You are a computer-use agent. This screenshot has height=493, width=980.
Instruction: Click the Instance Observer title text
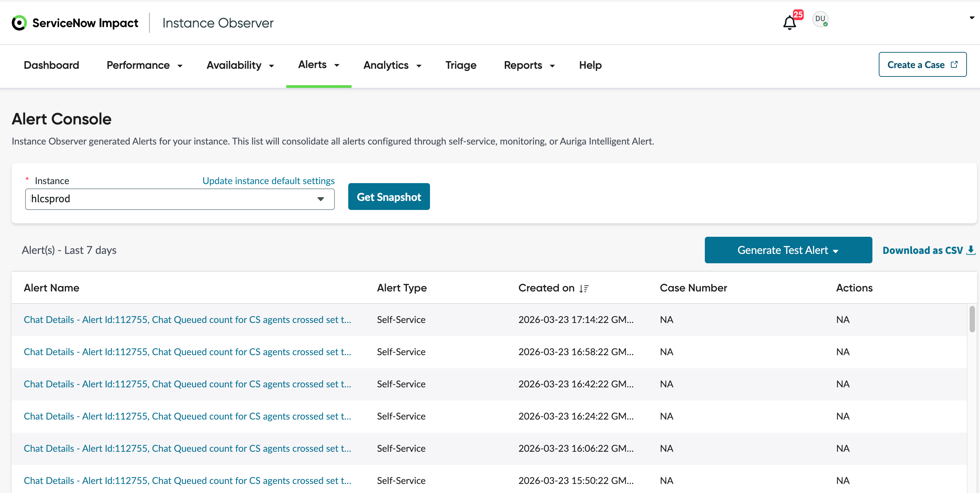click(x=218, y=23)
